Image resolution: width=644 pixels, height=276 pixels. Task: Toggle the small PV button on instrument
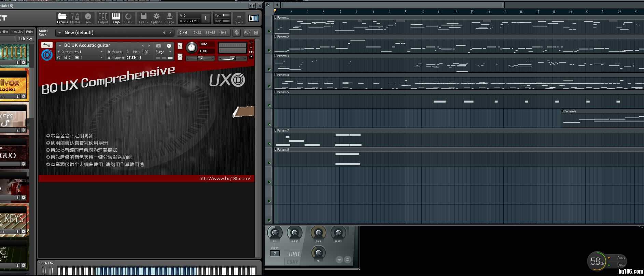[251, 57]
